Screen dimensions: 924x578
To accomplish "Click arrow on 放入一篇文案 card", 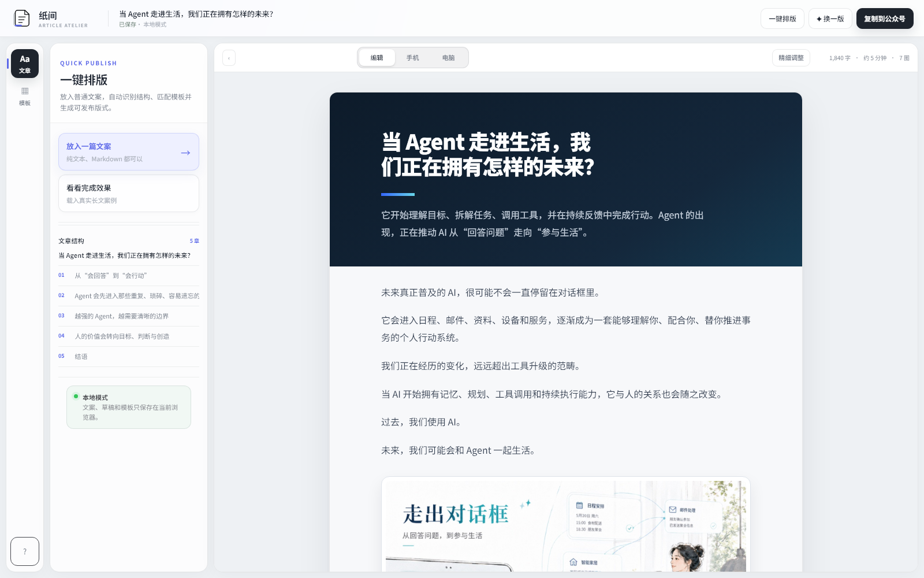I will [x=185, y=153].
